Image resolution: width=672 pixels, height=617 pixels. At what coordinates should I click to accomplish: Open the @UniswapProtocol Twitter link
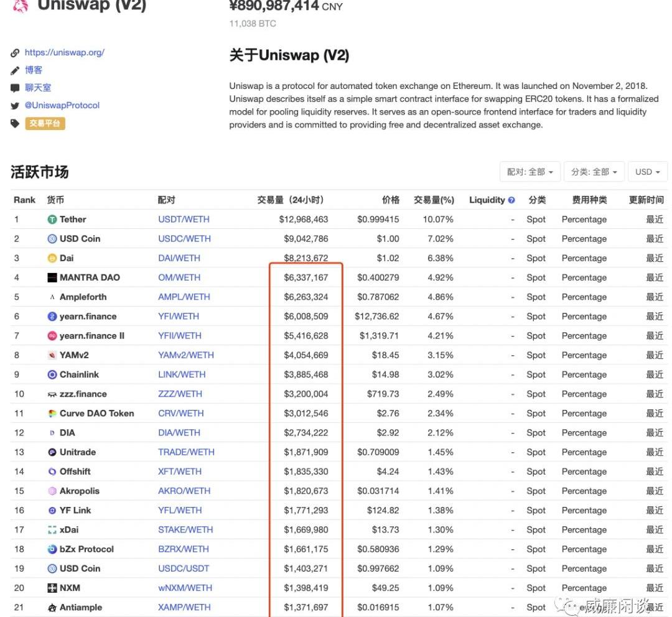pos(62,106)
